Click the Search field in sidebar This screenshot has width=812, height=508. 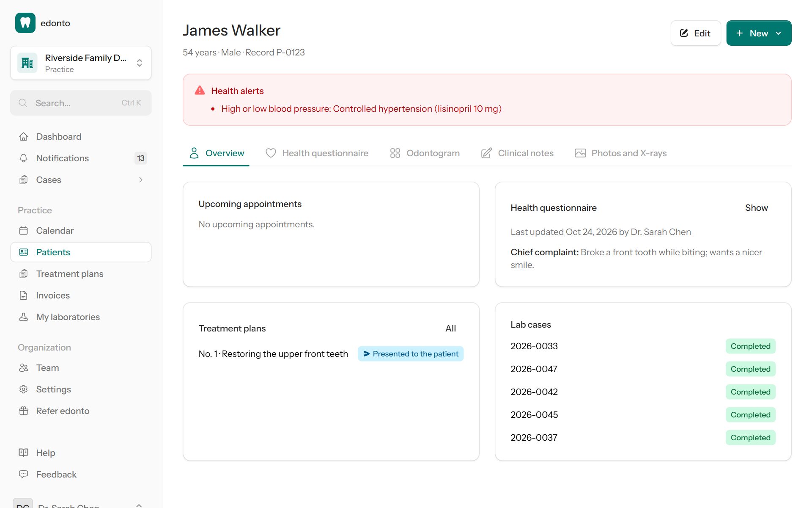81,103
